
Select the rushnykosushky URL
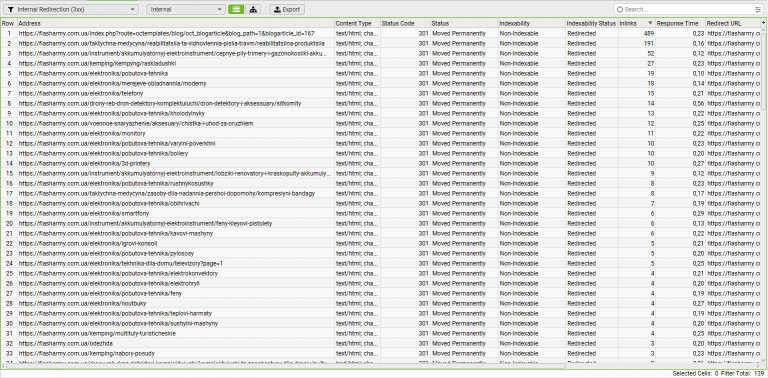(x=116, y=183)
